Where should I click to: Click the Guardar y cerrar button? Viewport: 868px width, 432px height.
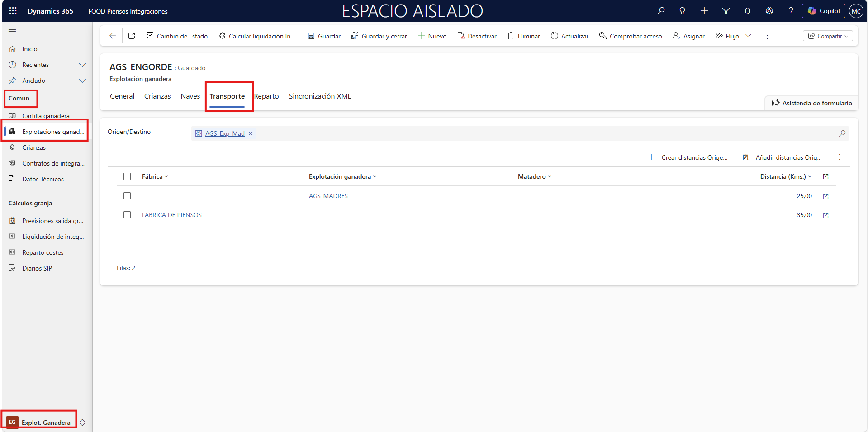point(379,36)
